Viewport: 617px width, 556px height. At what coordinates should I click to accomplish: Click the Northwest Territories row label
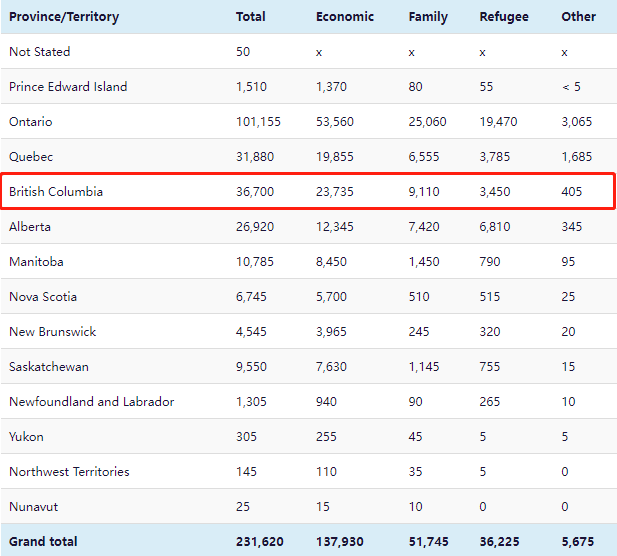coord(69,471)
